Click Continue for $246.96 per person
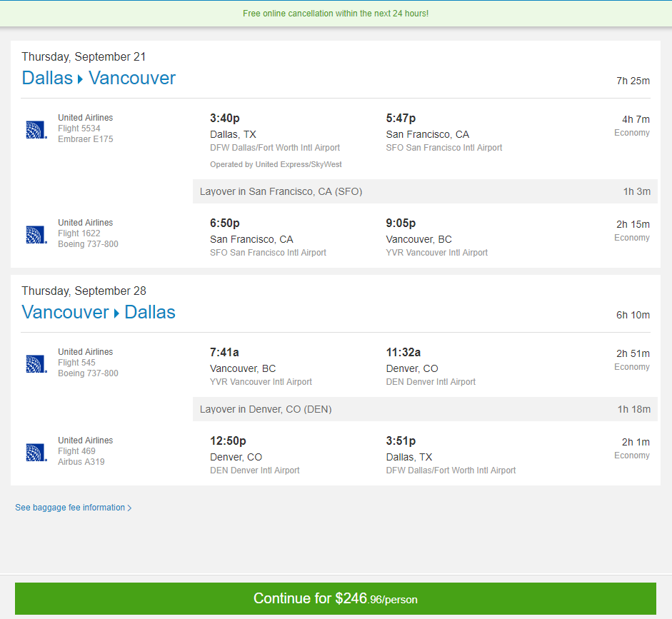672x619 pixels. coord(336,598)
